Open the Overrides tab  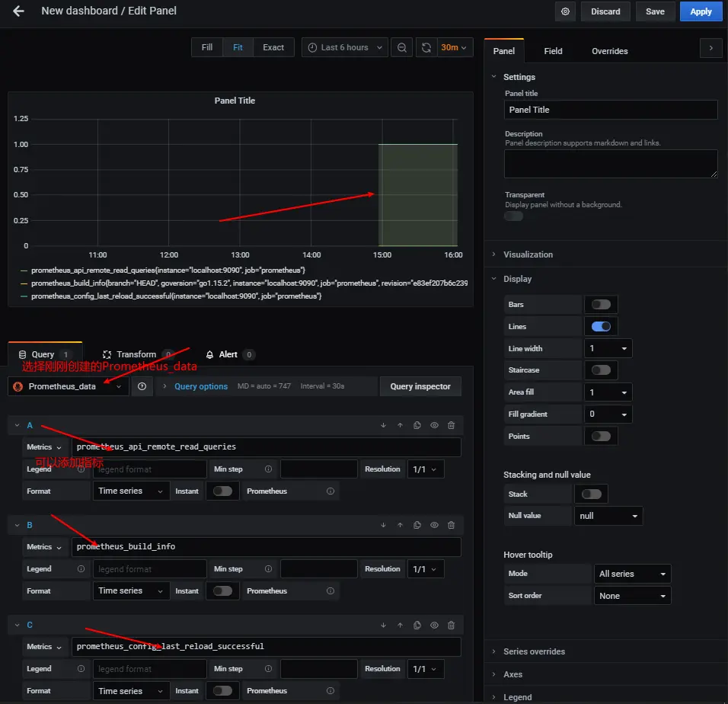tap(610, 51)
